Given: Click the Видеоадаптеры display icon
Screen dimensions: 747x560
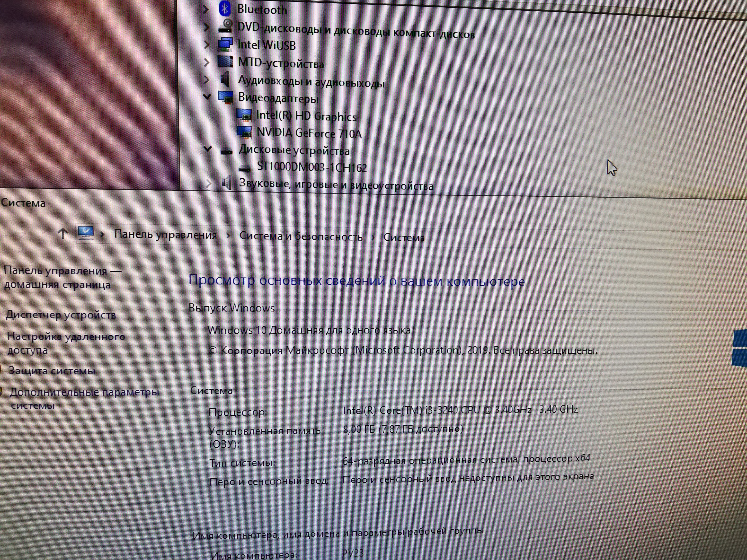Looking at the screenshot, I should point(226,97).
